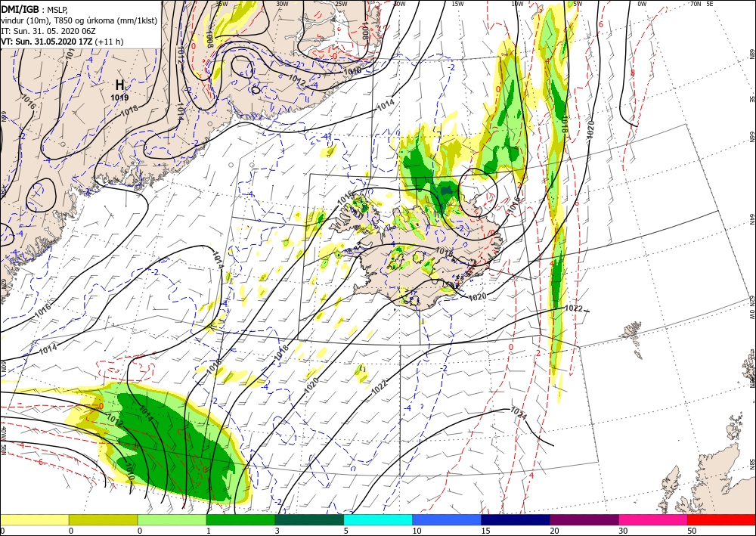Click the pink segment of the color bar
This screenshot has width=756, height=536.
[653, 519]
